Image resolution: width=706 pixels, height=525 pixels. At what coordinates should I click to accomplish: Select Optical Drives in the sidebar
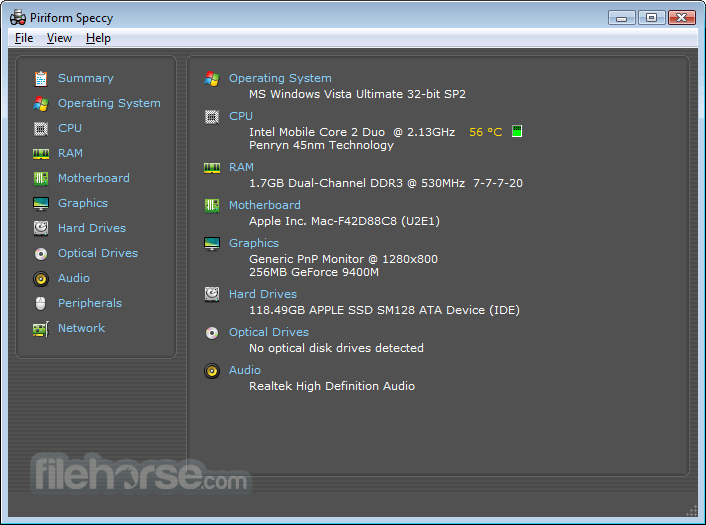pos(98,253)
